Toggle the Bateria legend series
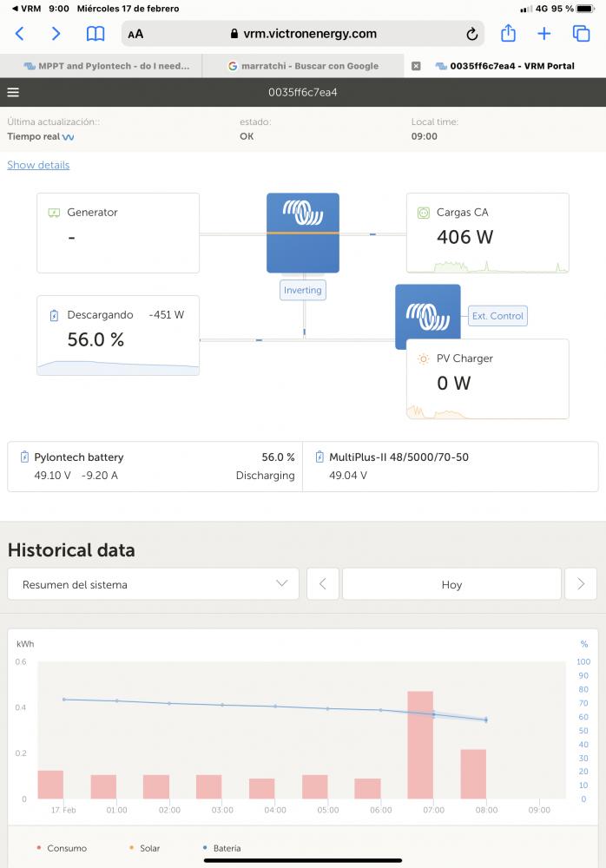 pos(222,848)
